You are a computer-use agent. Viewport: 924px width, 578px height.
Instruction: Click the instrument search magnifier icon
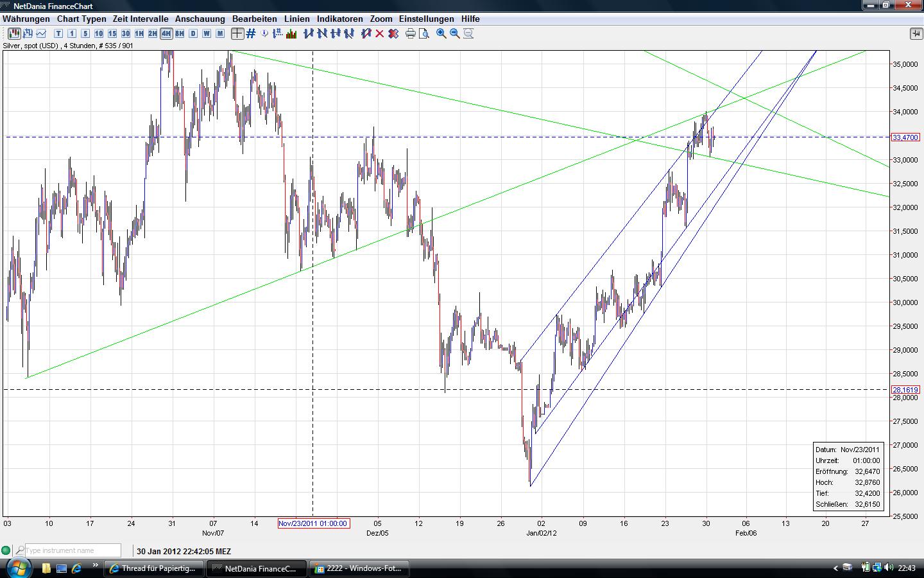coord(20,550)
